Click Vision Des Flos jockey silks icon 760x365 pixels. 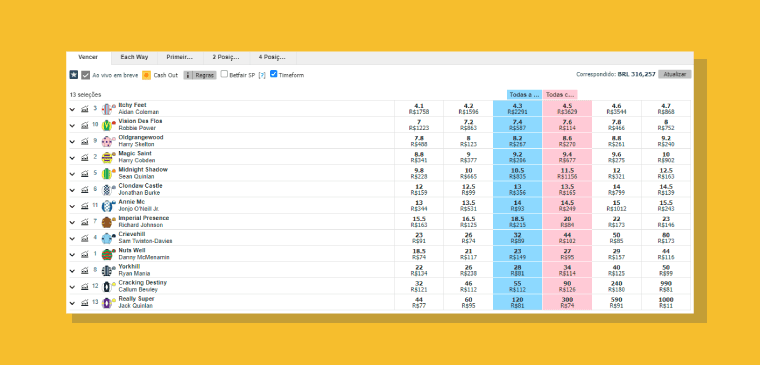tap(107, 125)
